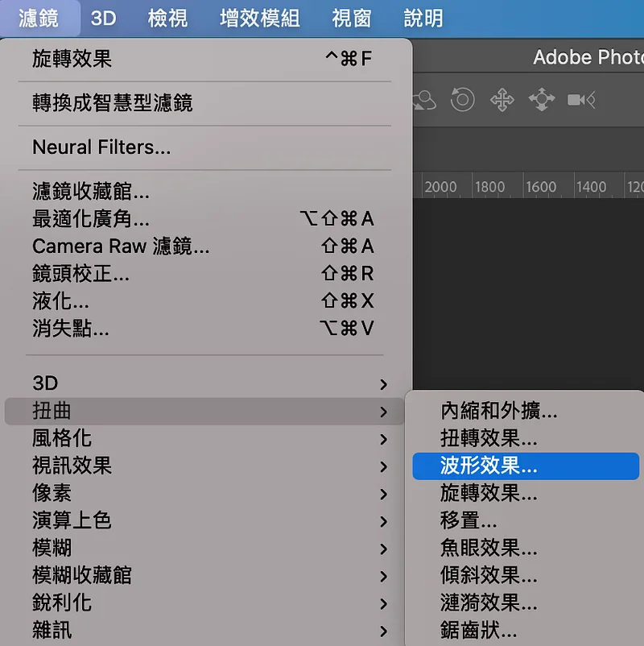Choose 旋轉效果... in distort submenu
This screenshot has width=644, height=646.
(x=526, y=493)
